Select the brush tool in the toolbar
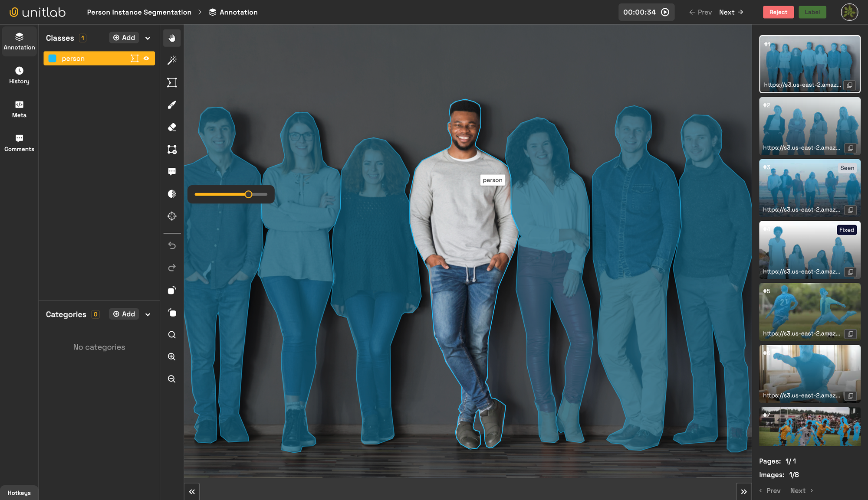Viewport: 868px width, 500px height. 172,105
